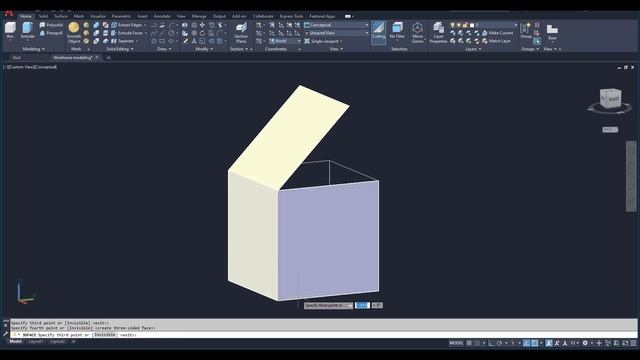Image resolution: width=640 pixels, height=360 pixels.
Task: Open the World UCS dropdown
Action: tap(284, 41)
